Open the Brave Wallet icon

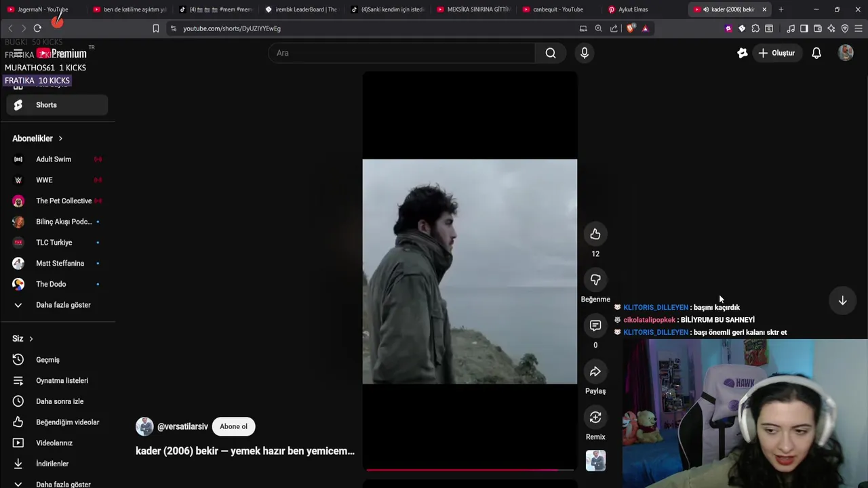coord(818,28)
